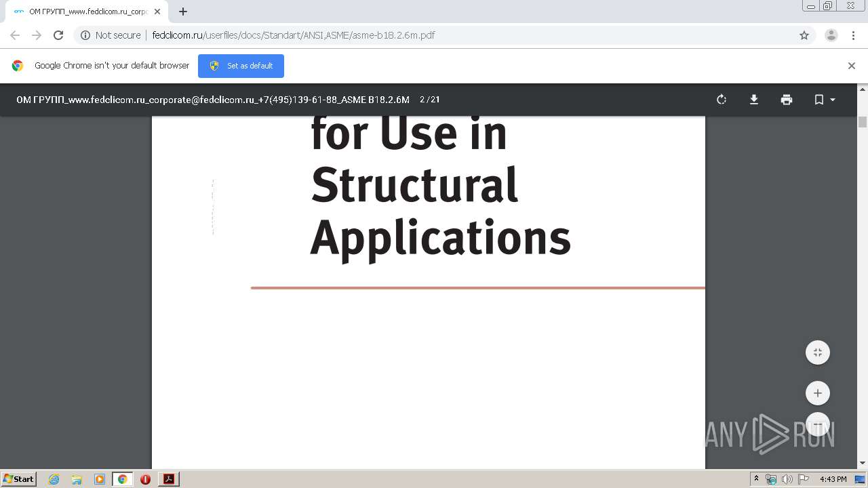Open the Windows Start menu
The width and height of the screenshot is (868, 488).
pos(19,479)
